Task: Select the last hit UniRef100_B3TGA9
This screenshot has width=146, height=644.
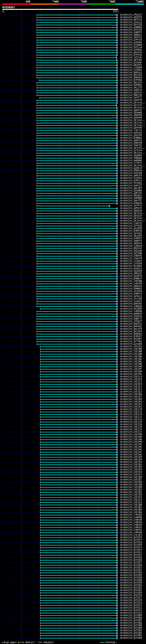Action: 131,638
